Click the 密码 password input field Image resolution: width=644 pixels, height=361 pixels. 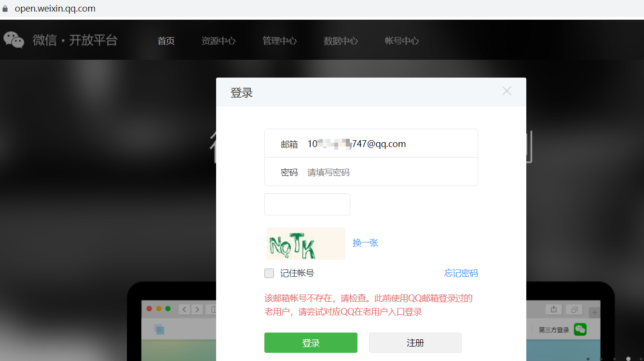click(x=371, y=172)
